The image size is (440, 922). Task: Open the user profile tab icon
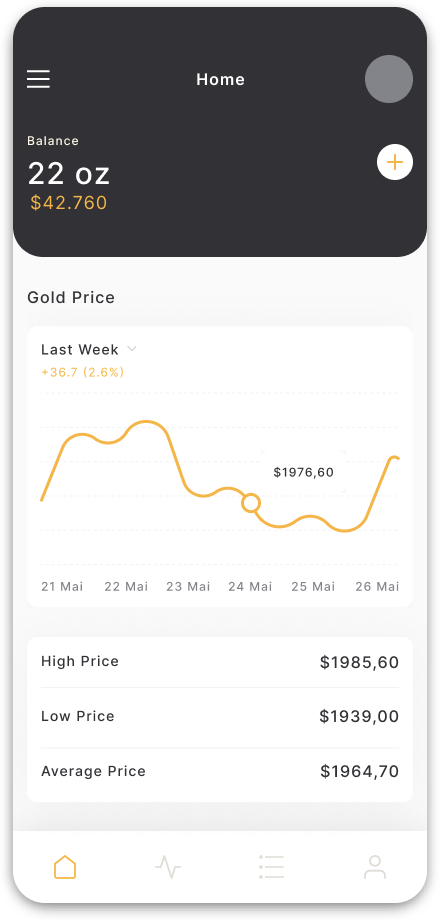375,867
